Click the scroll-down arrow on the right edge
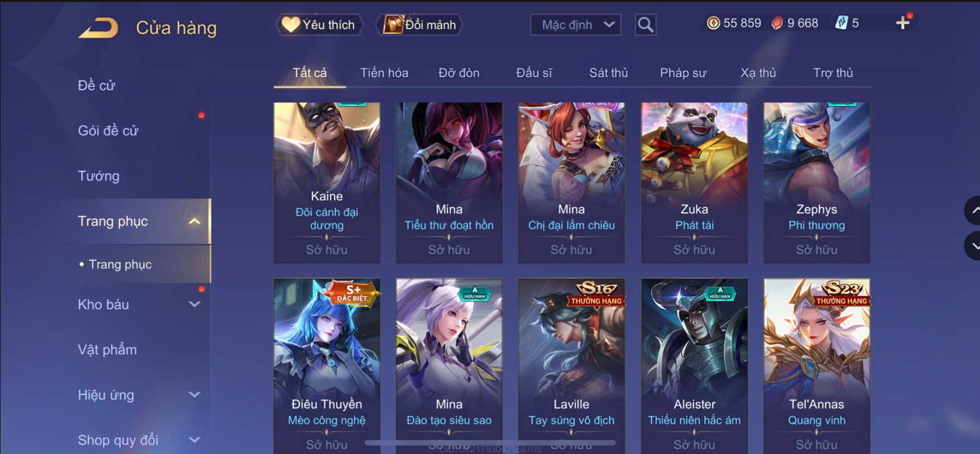 point(974,246)
